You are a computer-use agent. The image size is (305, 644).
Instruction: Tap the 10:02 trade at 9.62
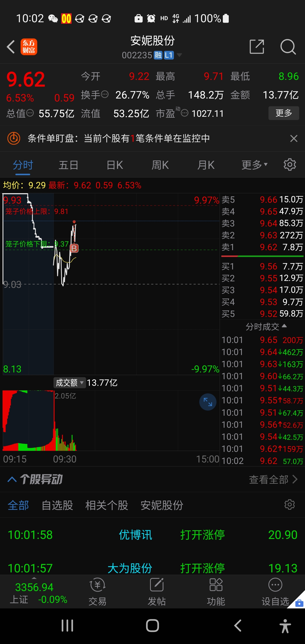tap(262, 461)
